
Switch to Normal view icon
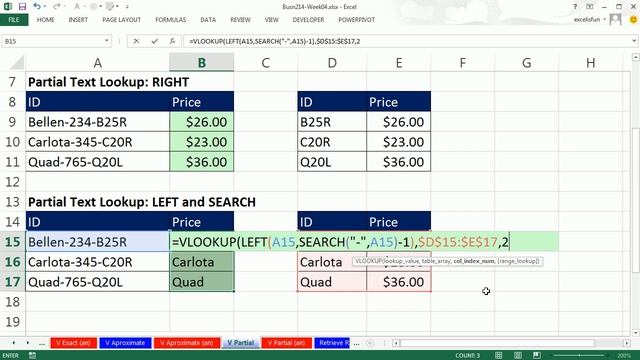coord(498,356)
